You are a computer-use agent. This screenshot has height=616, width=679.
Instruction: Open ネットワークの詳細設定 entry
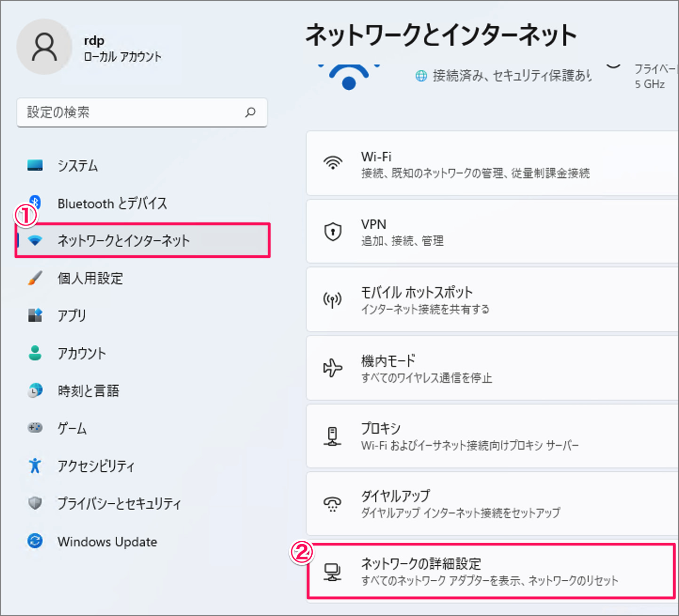[x=489, y=571]
